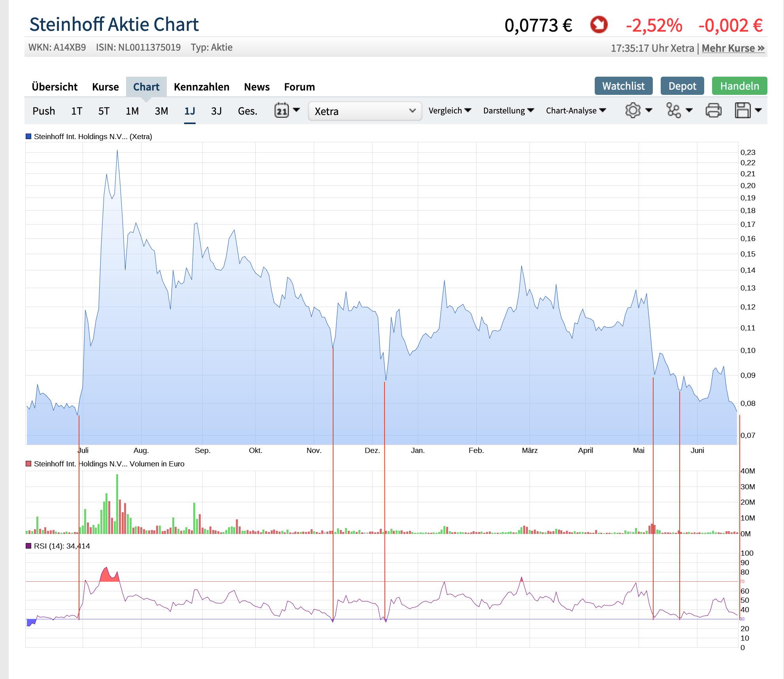Viewport: 784px width, 679px height.
Task: Open the chart settings gear icon
Action: (634, 111)
